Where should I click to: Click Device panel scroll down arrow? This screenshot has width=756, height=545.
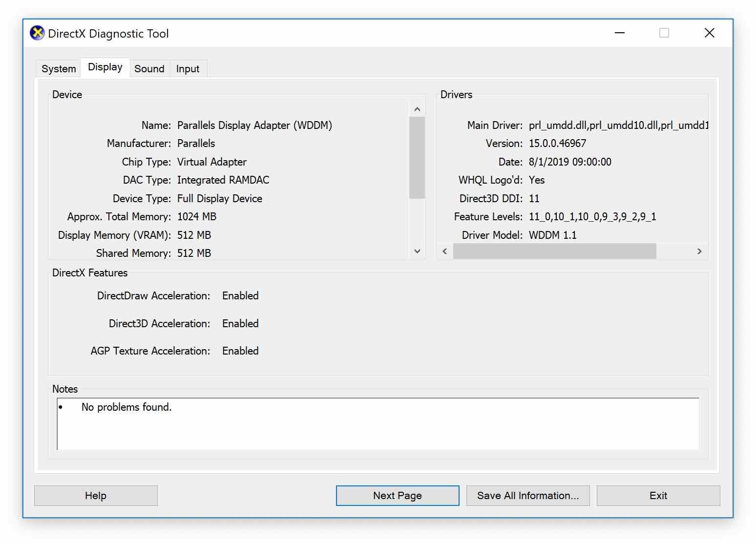point(417,251)
